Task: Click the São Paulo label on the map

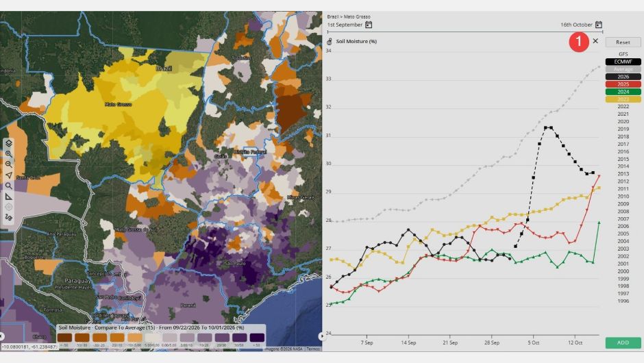Action: tap(234, 263)
